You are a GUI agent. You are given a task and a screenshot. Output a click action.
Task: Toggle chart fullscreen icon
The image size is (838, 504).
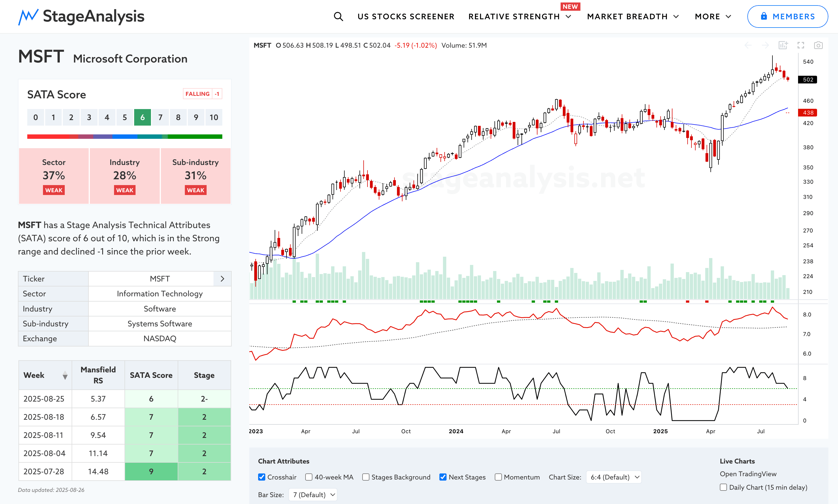point(801,45)
